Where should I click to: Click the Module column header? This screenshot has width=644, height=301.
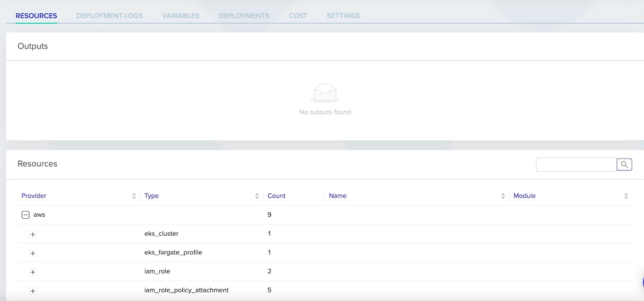click(x=524, y=196)
